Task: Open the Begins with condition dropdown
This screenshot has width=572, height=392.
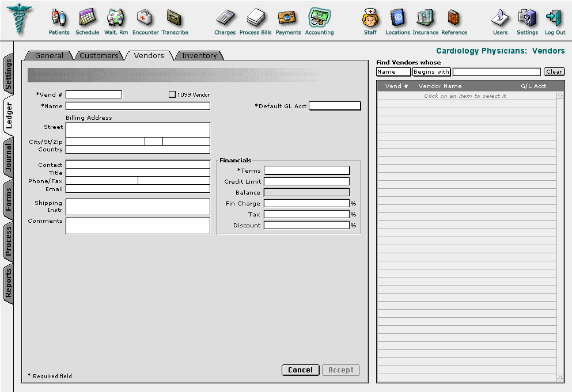Action: pyautogui.click(x=431, y=72)
